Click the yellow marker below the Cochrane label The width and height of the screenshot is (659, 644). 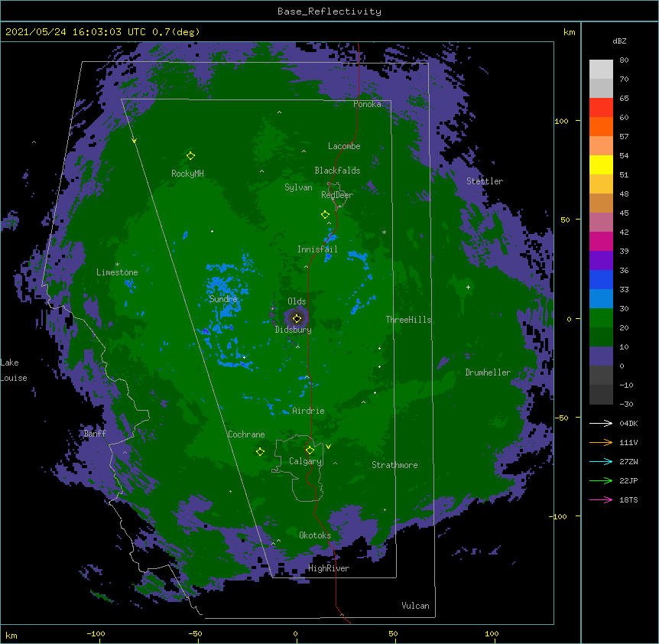pyautogui.click(x=260, y=451)
